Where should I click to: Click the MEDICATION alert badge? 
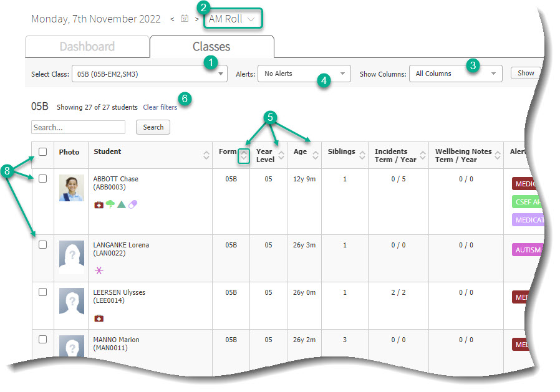[528, 220]
